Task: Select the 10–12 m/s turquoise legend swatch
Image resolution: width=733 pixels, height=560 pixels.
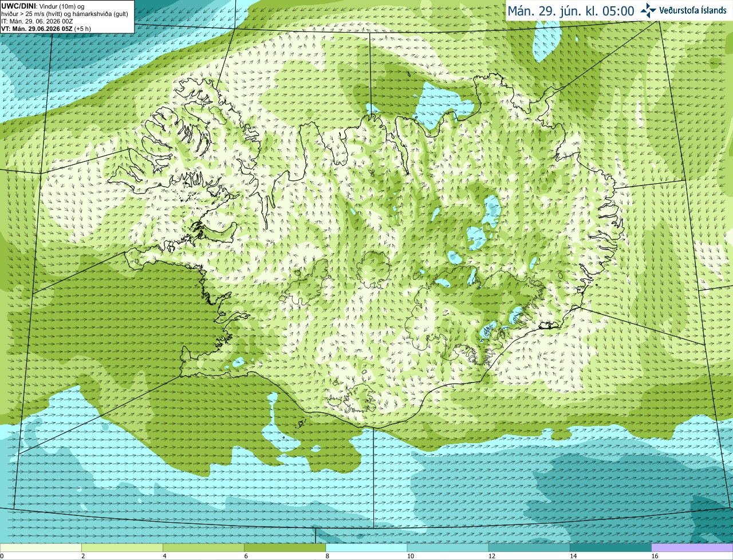Action: [448, 548]
